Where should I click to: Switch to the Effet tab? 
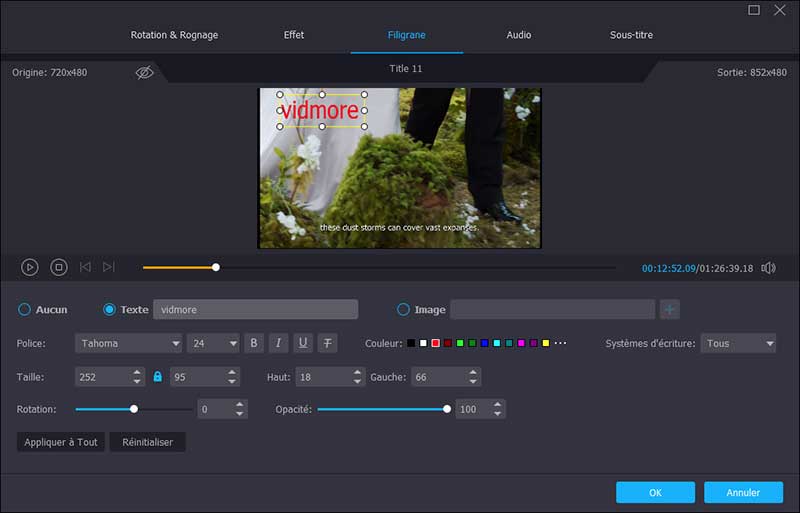click(293, 35)
